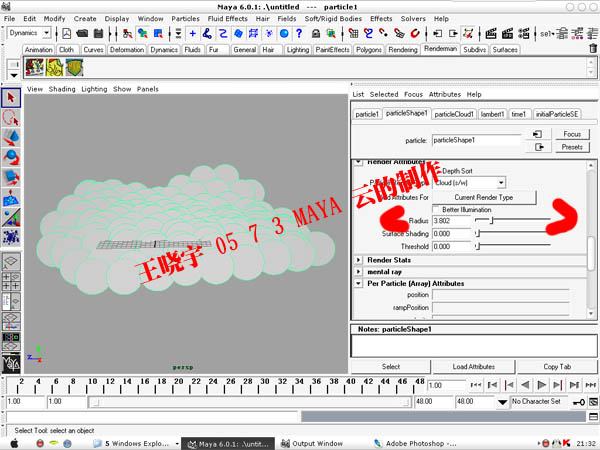Open Output Window in the taskbar
The width and height of the screenshot is (600, 450).
pos(312,443)
